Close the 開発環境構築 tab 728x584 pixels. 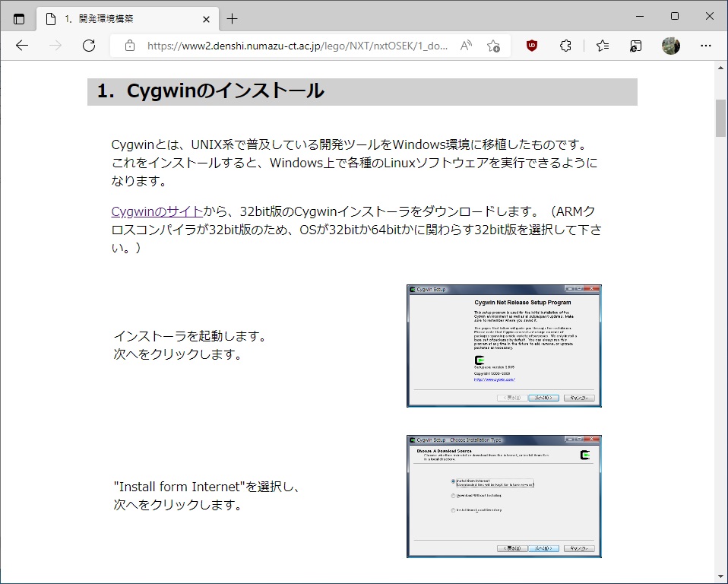(207, 19)
